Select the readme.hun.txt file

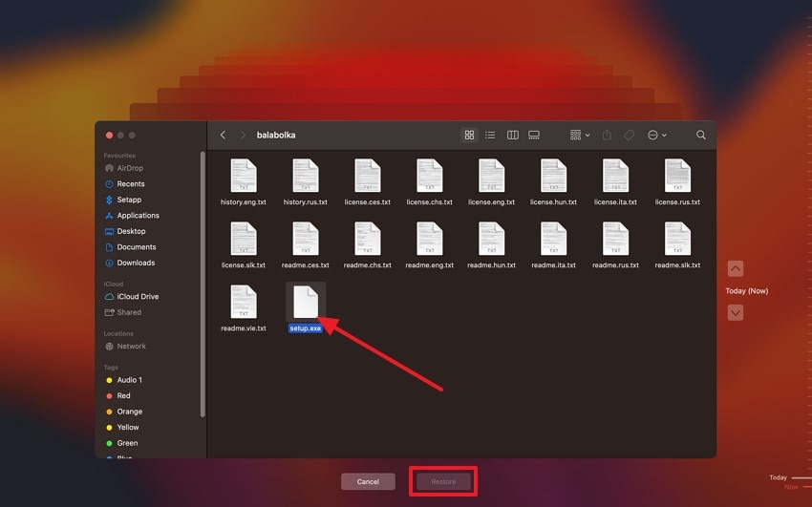491,245
